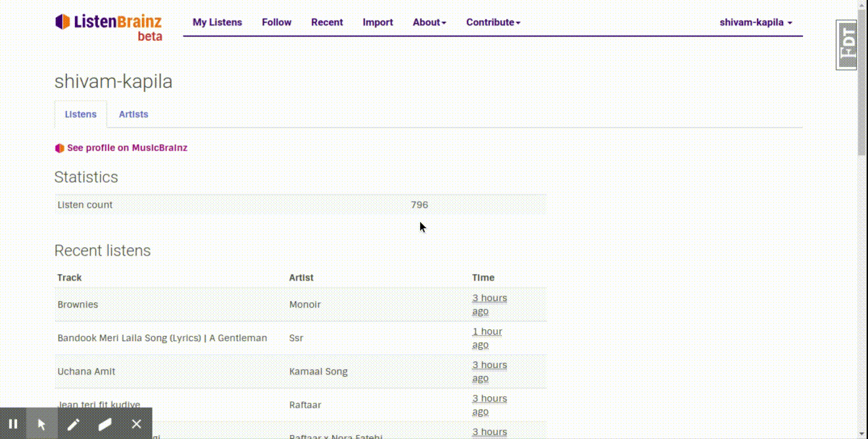Select the pencil drawing tool

point(73,424)
